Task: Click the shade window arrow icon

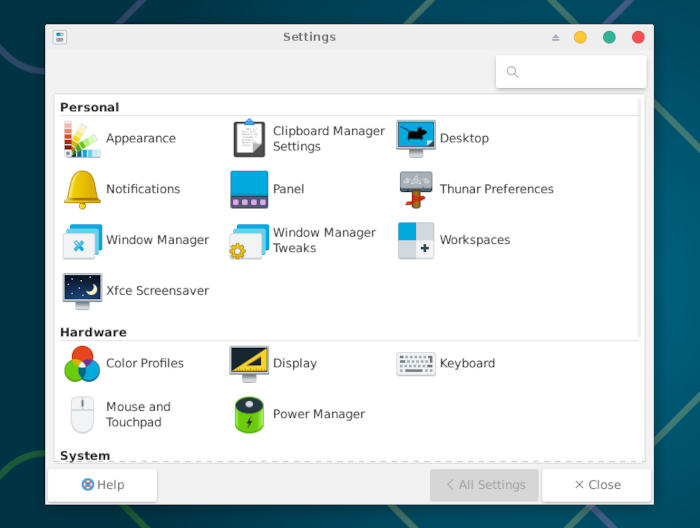Action: [555, 37]
